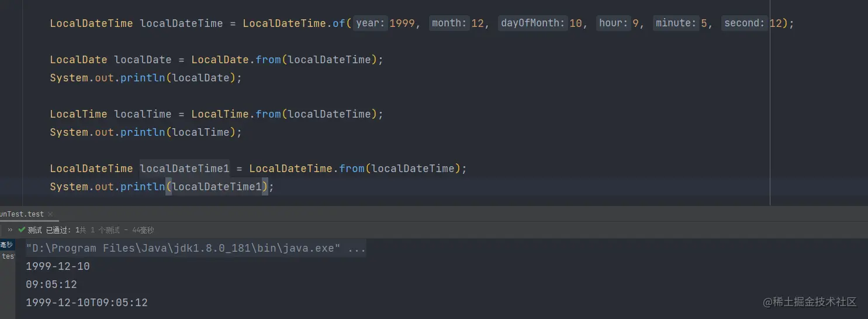Viewport: 868px width, 319px height.
Task: Click the 'of' method in LocalDateTime.of
Action: (339, 23)
